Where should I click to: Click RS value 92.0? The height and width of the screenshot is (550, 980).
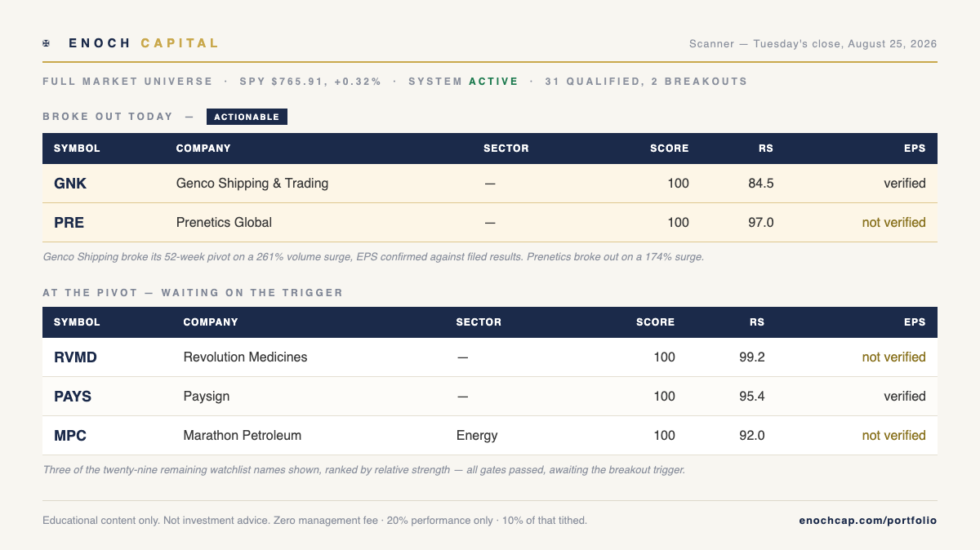[x=752, y=436]
